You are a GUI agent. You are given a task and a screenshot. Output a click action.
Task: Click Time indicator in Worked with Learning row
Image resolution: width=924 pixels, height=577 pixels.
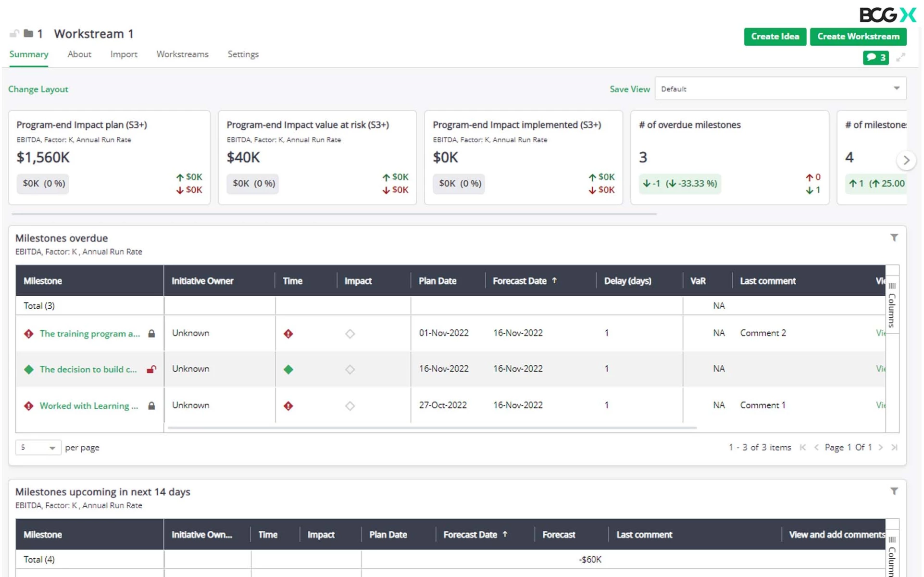point(288,406)
